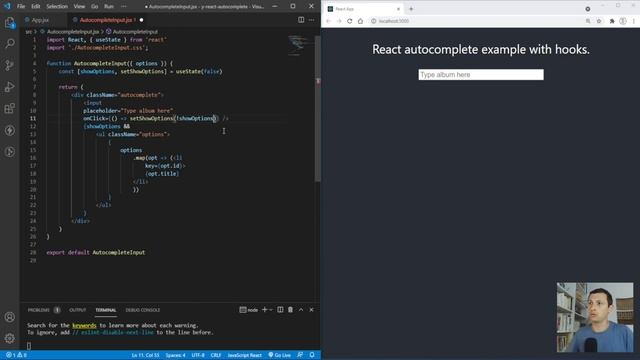
Task: Click the errors and warnings count in status bar
Action: point(16,355)
